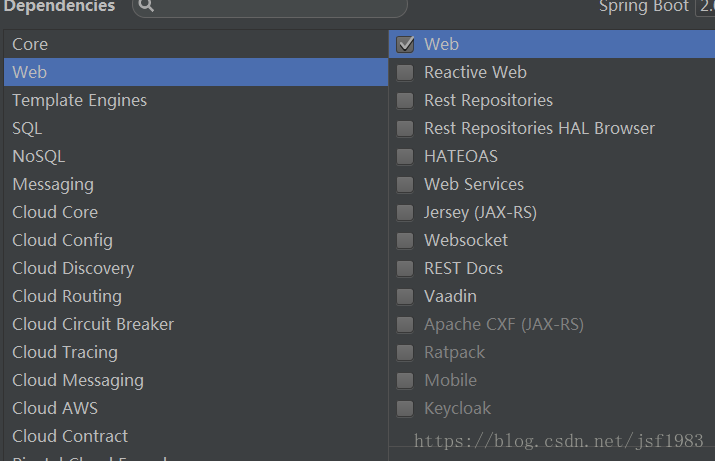Image resolution: width=715 pixels, height=461 pixels.
Task: Click the Ratpack label text
Action: click(455, 352)
